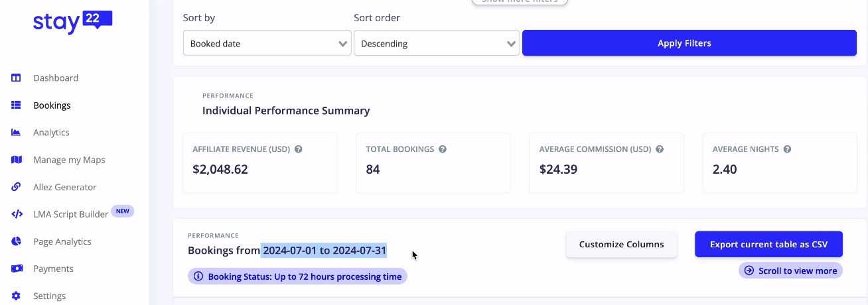
Task: Click the Payments money icon
Action: pyautogui.click(x=17, y=269)
